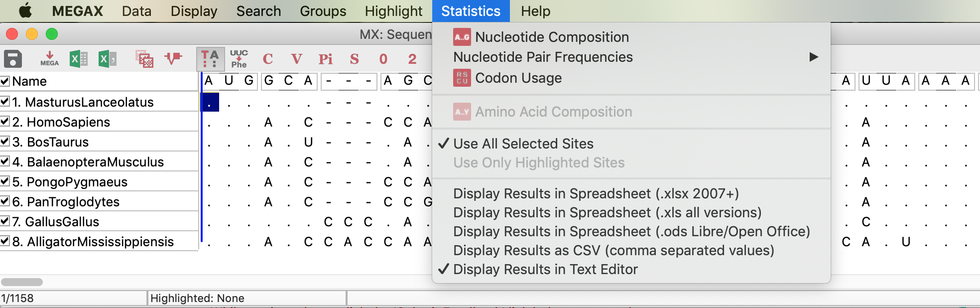
Task: Highlight singleton sites with the S icon
Action: (x=354, y=58)
